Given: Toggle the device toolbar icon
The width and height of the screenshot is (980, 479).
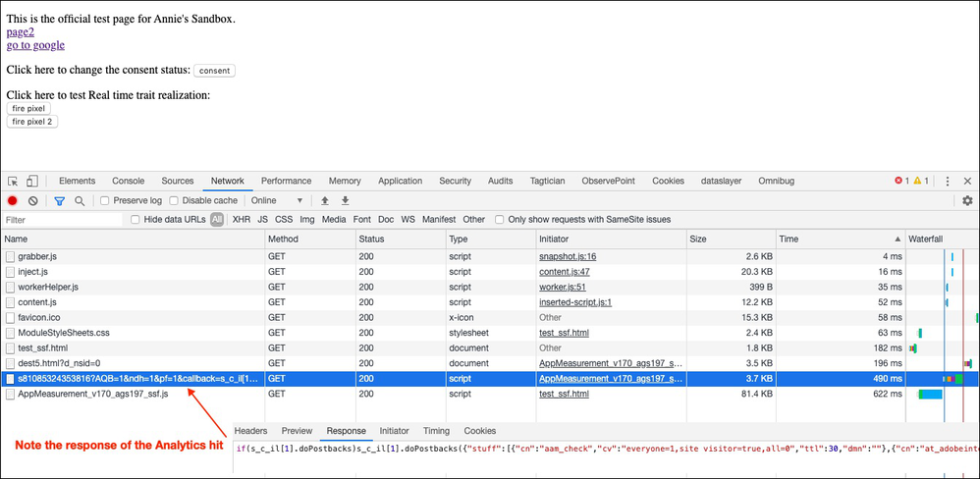Looking at the screenshot, I should (31, 182).
